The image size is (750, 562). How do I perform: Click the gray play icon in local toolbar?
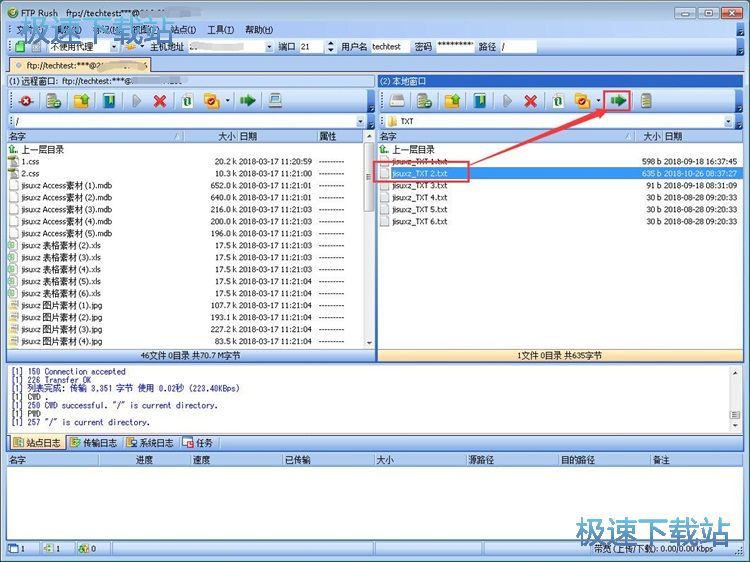[x=507, y=101]
